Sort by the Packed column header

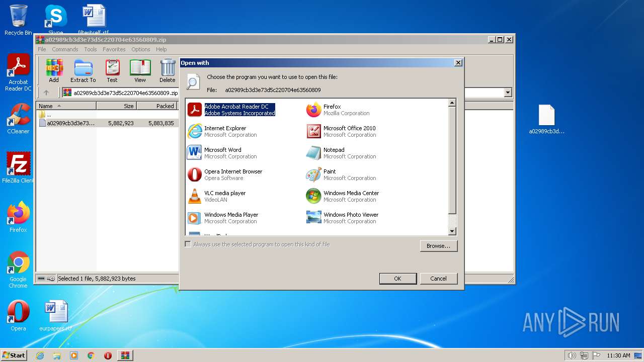156,106
